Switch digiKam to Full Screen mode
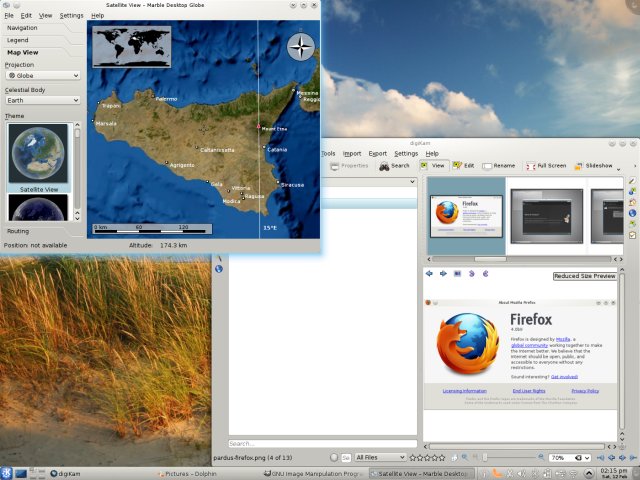The height and width of the screenshot is (480, 640). coord(545,166)
